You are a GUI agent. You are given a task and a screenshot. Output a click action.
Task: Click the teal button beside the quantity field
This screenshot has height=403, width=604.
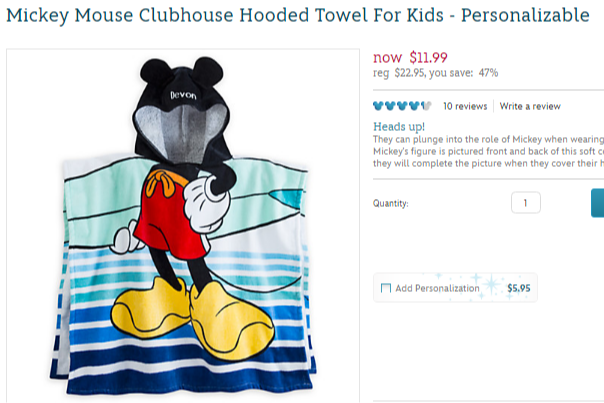(597, 203)
